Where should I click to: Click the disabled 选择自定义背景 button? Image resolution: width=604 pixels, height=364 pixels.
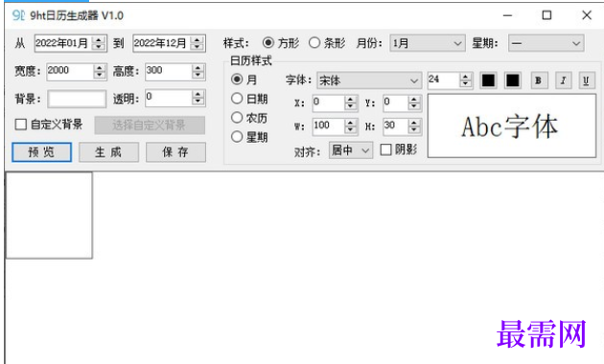pyautogui.click(x=150, y=125)
